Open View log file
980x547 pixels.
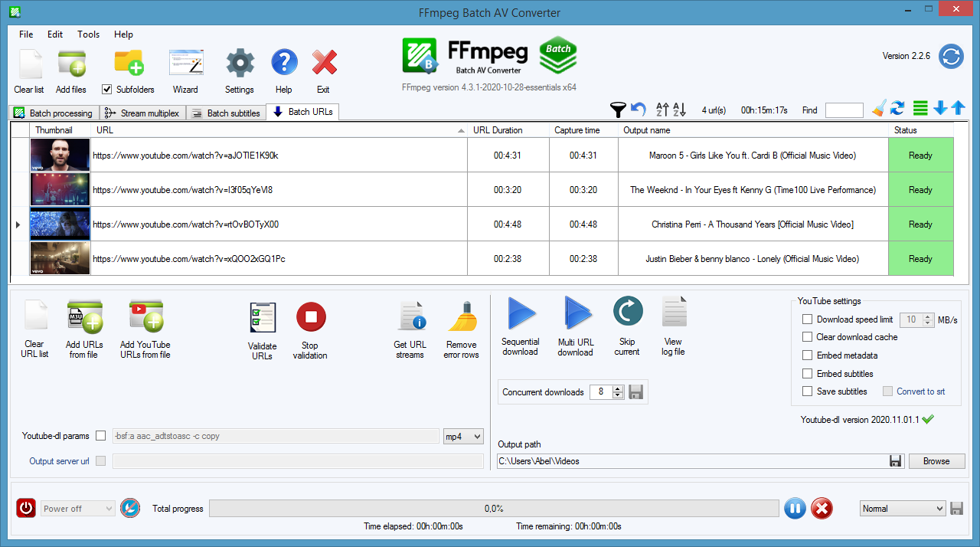pos(674,313)
